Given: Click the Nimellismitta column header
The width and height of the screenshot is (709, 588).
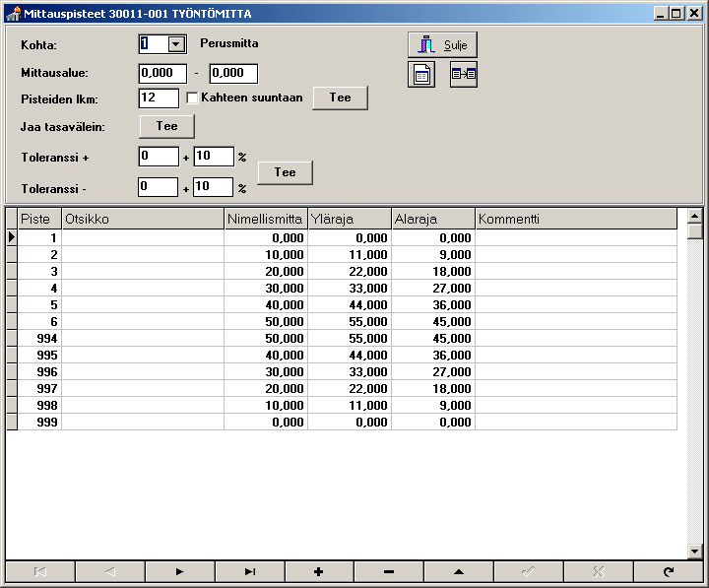Looking at the screenshot, I should (266, 219).
